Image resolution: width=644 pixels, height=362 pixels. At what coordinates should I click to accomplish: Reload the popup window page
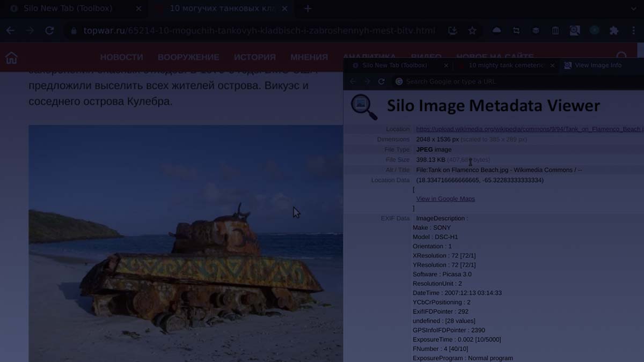(x=381, y=82)
